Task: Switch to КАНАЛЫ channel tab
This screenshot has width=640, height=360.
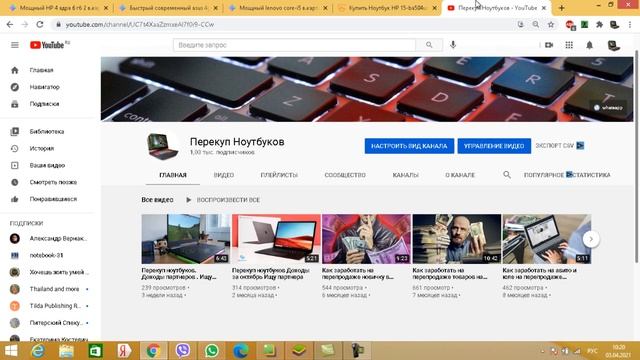Action: (x=405, y=175)
